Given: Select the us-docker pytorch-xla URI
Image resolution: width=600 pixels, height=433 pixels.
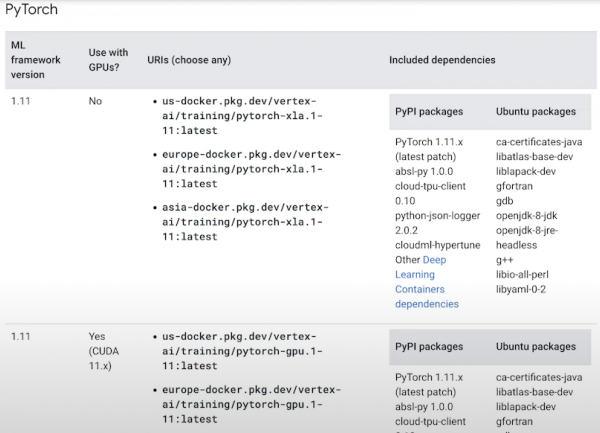Looking at the screenshot, I should click(242, 116).
